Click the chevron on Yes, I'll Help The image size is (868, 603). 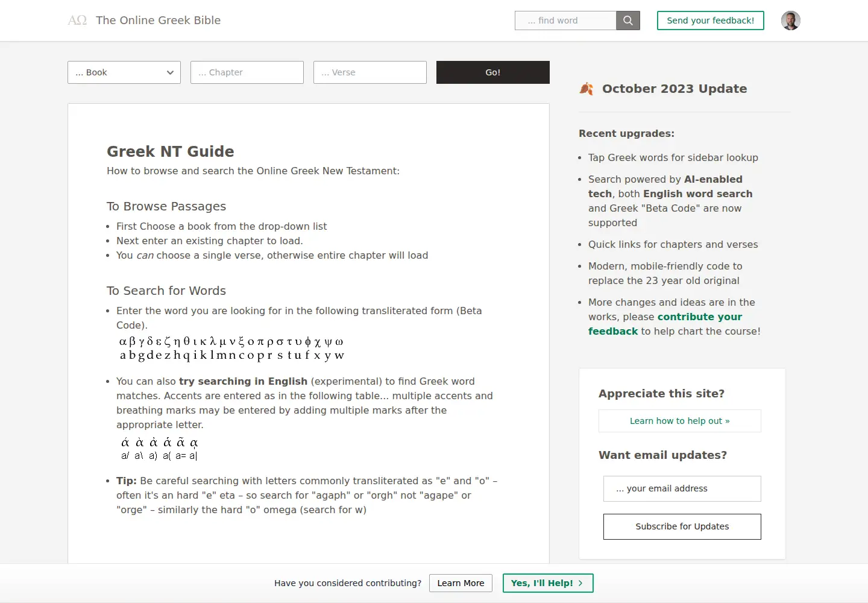[580, 583]
